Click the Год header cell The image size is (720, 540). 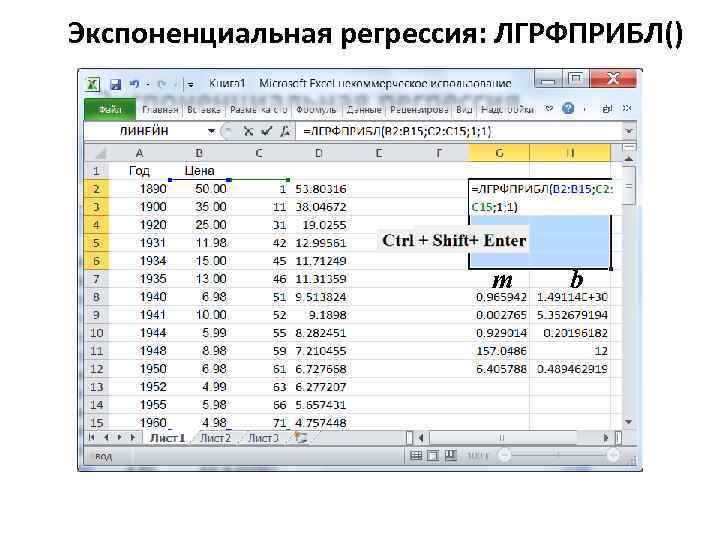click(x=140, y=171)
